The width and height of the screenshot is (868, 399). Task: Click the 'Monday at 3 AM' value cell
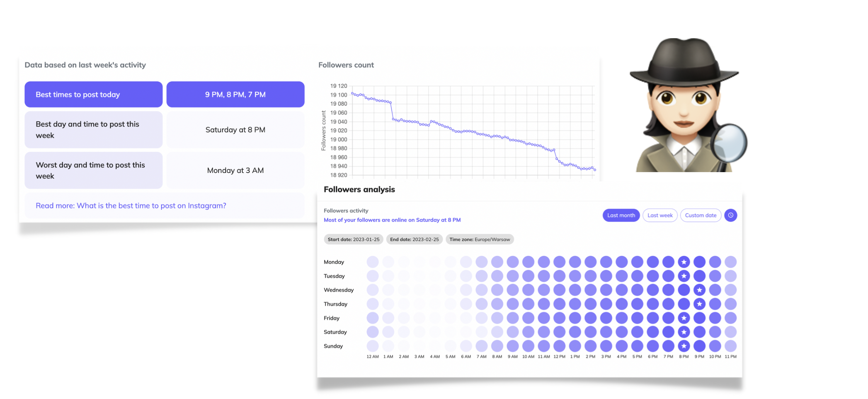(235, 170)
